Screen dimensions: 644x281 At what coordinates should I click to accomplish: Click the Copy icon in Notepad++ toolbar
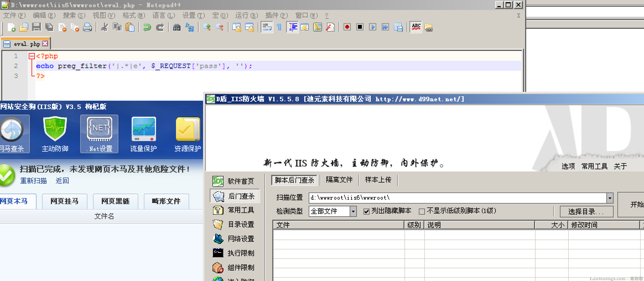[x=117, y=27]
